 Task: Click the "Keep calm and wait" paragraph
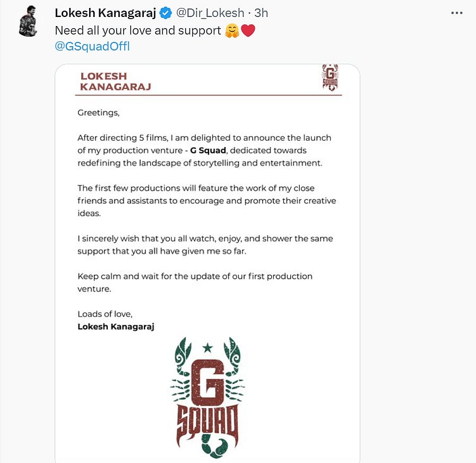[195, 282]
